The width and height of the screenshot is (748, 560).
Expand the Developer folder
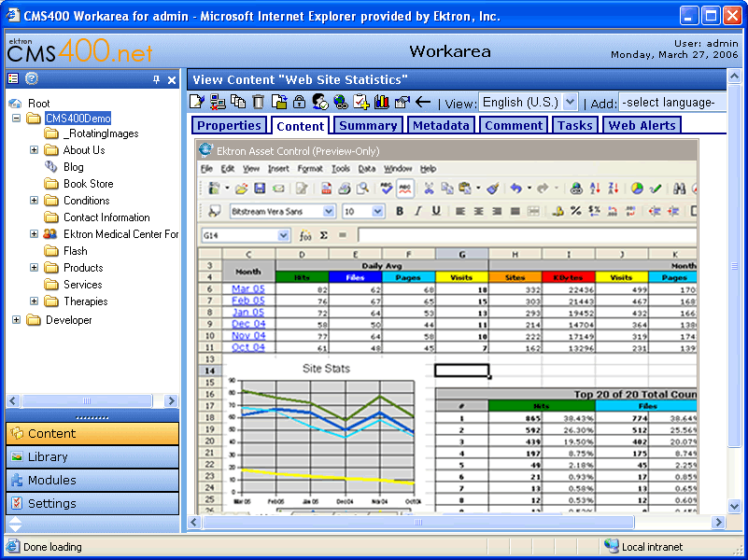(16, 320)
